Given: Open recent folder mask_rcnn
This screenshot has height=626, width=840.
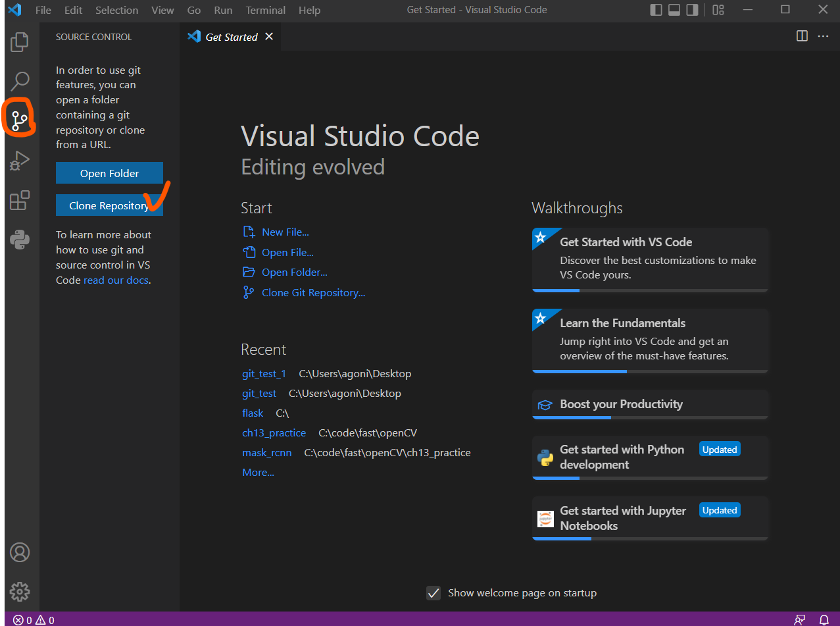Looking at the screenshot, I should tap(266, 452).
